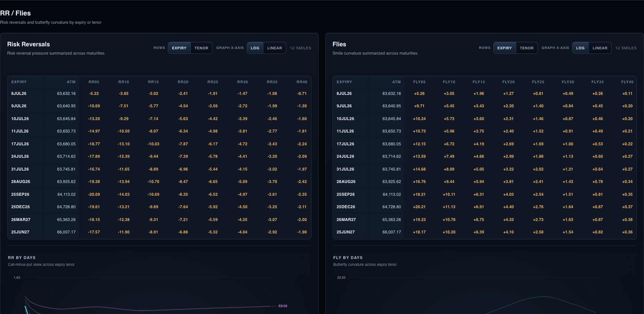
Task: Select 17JUL26 row in Risk Reversals table
Action: click(159, 144)
